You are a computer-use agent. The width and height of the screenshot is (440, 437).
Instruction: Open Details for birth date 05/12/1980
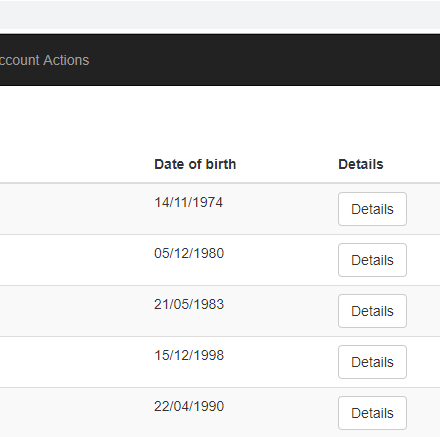pos(372,260)
